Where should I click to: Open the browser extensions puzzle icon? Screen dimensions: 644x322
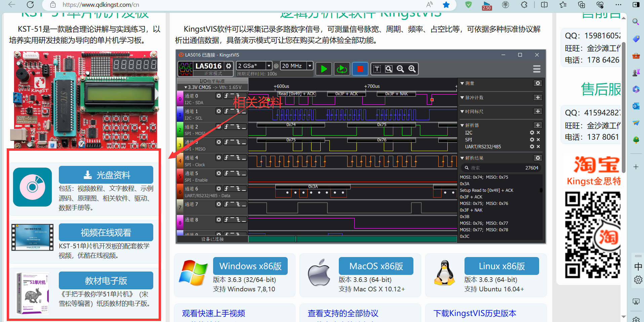pos(524,5)
